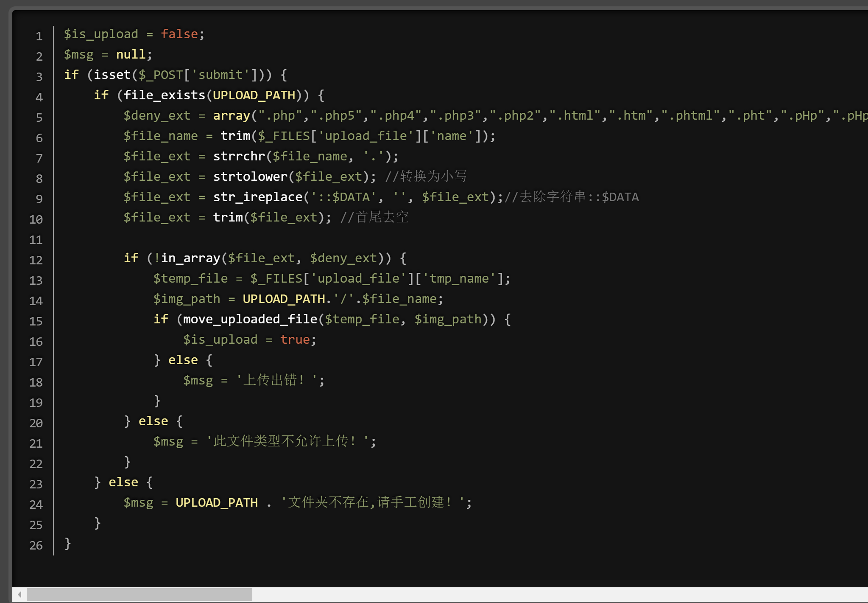Click the str_ireplace function name

tap(258, 197)
